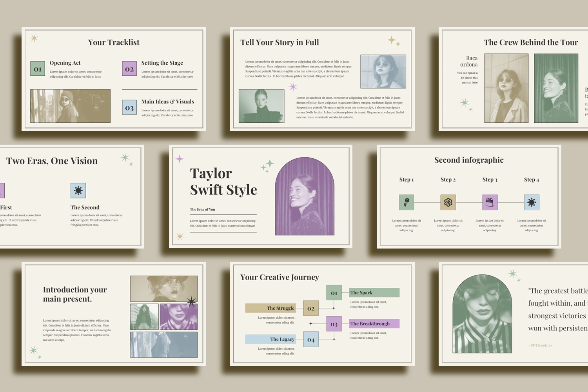Select the green The Spark label
Image resolution: width=588 pixels, height=392 pixels.
point(374,292)
